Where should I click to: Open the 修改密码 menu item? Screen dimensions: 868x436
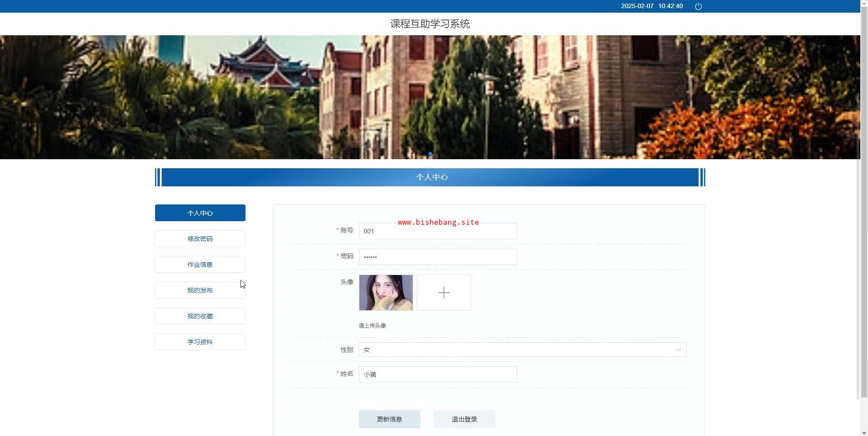tap(200, 239)
